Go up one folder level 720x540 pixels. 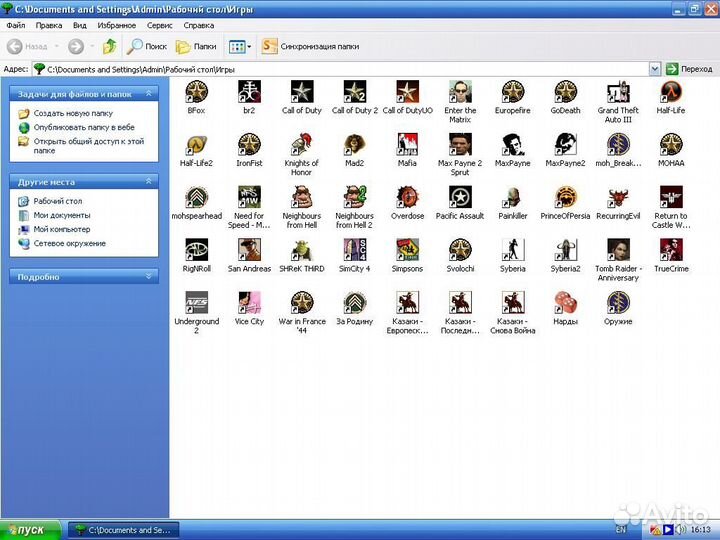tap(109, 46)
